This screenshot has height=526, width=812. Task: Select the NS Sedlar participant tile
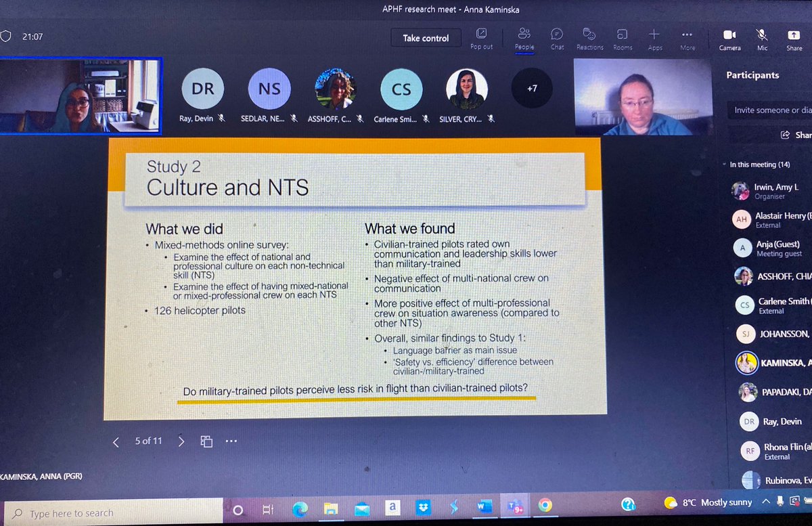(269, 89)
